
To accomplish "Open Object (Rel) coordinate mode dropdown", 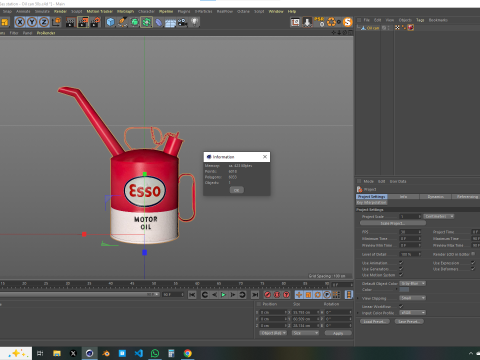I will point(273,333).
